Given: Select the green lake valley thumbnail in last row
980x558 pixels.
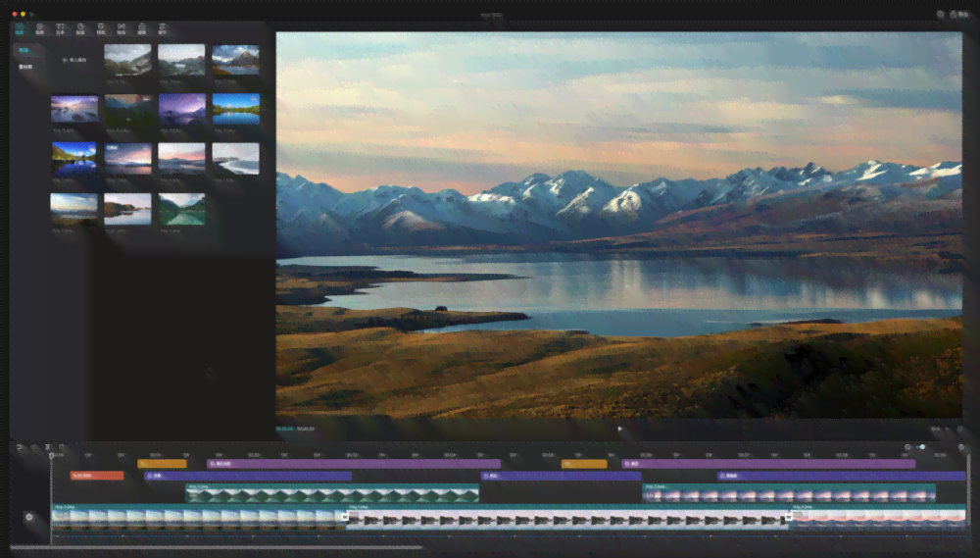Looking at the screenshot, I should (x=182, y=209).
